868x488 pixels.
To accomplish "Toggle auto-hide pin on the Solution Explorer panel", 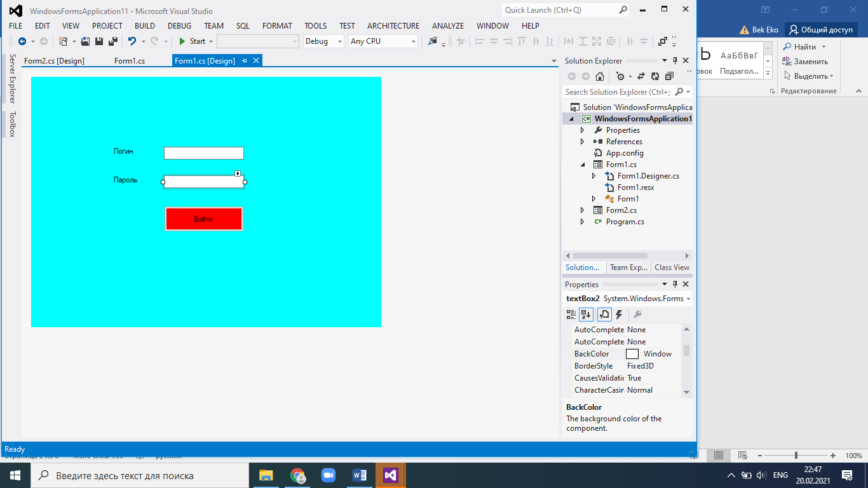I will (x=675, y=61).
